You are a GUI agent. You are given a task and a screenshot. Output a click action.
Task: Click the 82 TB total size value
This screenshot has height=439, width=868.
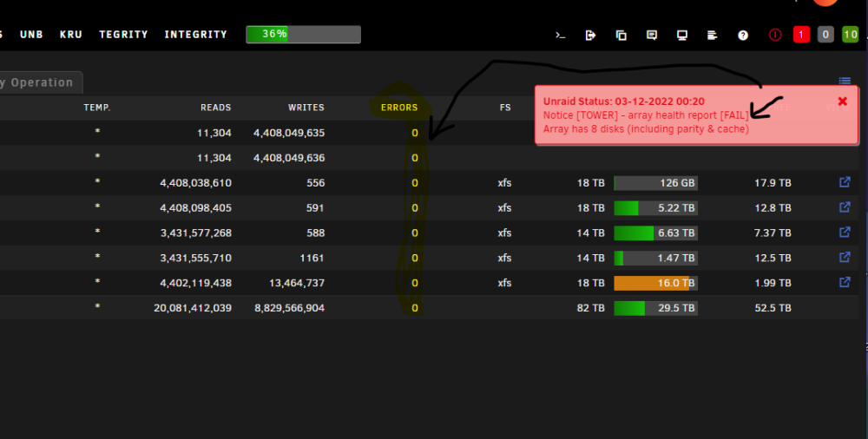pyautogui.click(x=590, y=308)
